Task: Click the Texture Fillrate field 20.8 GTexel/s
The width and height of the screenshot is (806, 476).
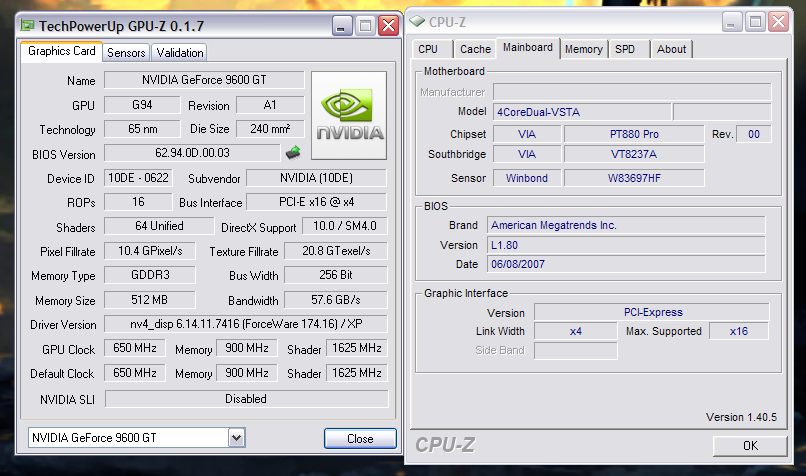Action: tap(336, 251)
